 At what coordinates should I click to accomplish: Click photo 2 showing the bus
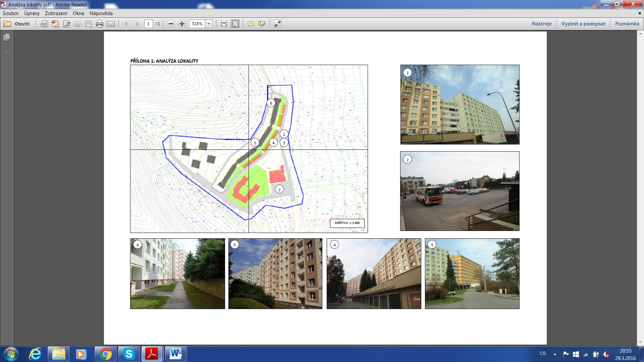coord(460,191)
